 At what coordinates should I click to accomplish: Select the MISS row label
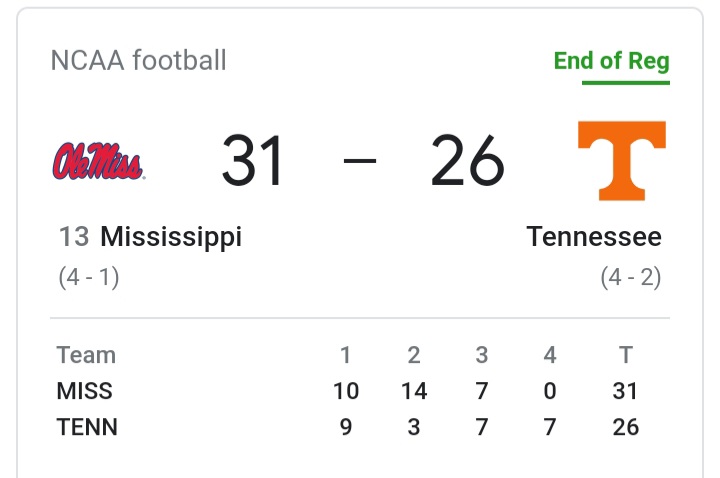[84, 391]
